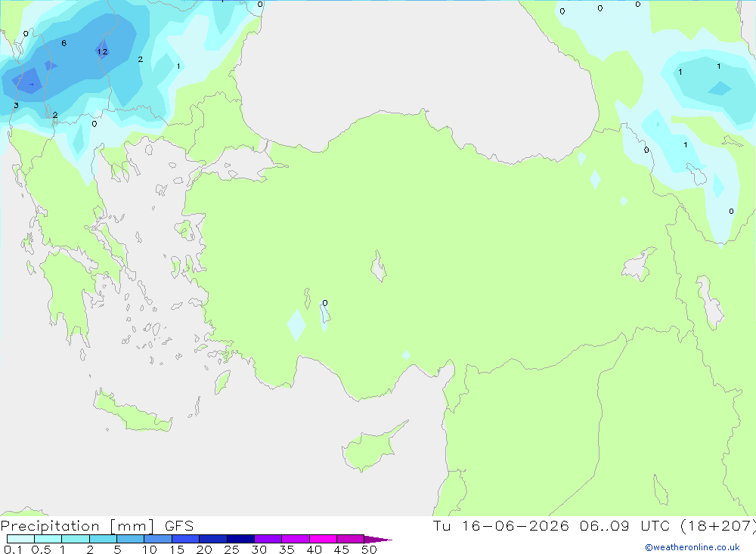Pick the 5–10 mm legend swatch
Image resolution: width=756 pixels, height=554 pixels.
(x=131, y=539)
